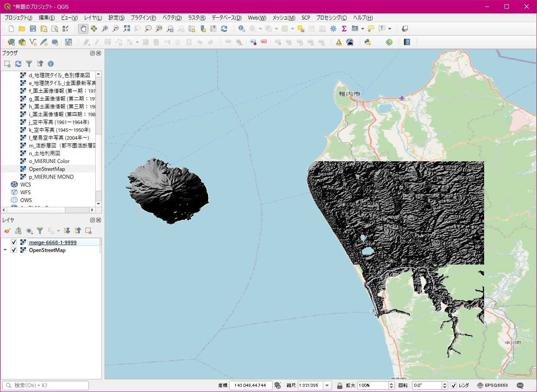
Task: Collapse the OpenStreetMap layer tree arrow
Action: point(5,250)
